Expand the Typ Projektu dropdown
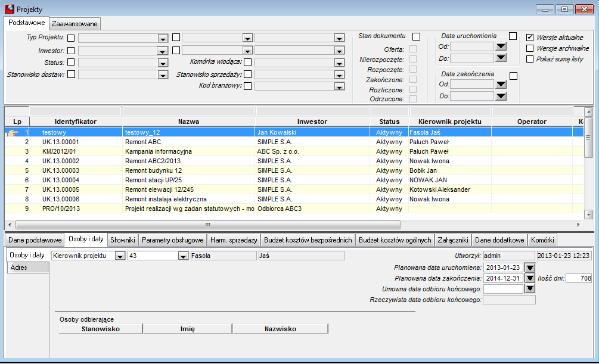 (x=163, y=39)
